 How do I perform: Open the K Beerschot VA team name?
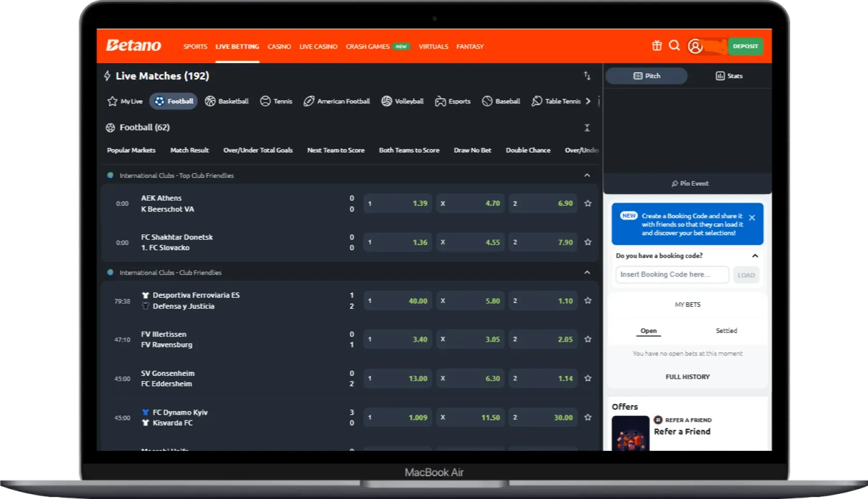coord(167,209)
